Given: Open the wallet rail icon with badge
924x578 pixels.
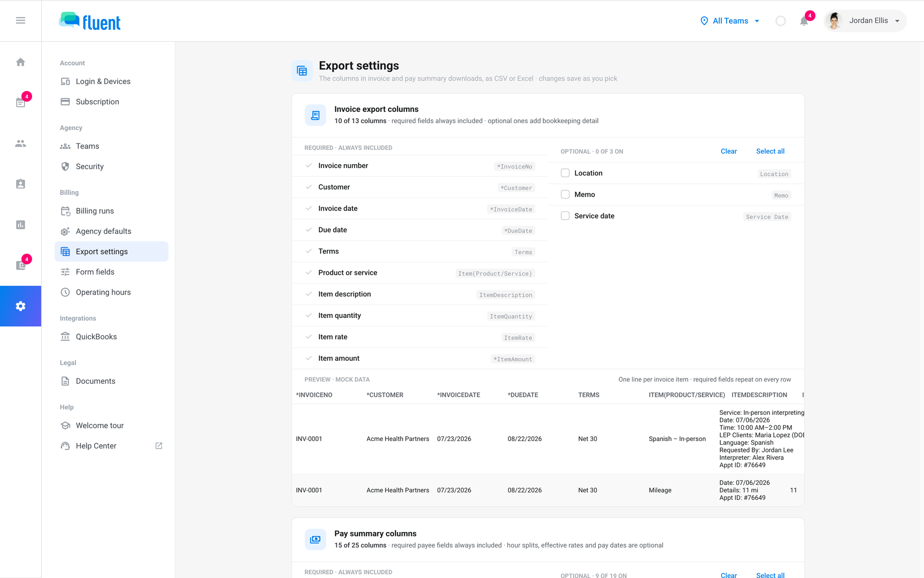Looking at the screenshot, I should 20,265.
